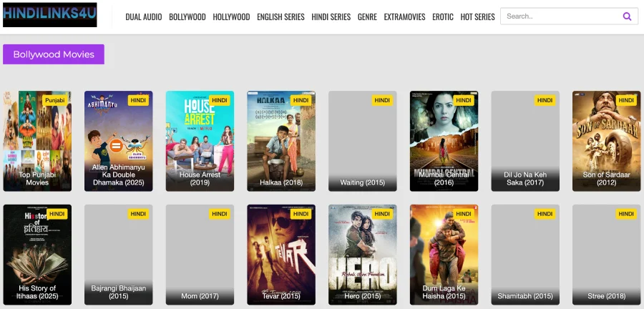Open Dum Laga Ke Haisha poster

(444, 255)
